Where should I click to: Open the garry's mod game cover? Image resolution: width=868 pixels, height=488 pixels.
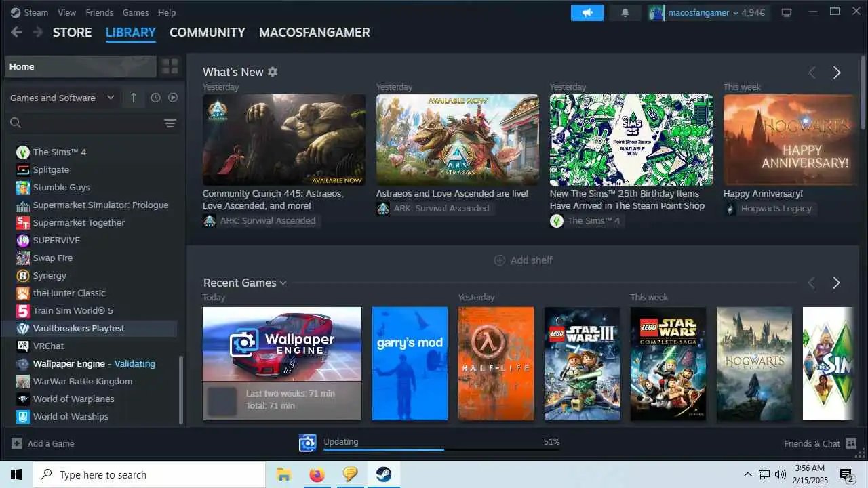pos(410,363)
